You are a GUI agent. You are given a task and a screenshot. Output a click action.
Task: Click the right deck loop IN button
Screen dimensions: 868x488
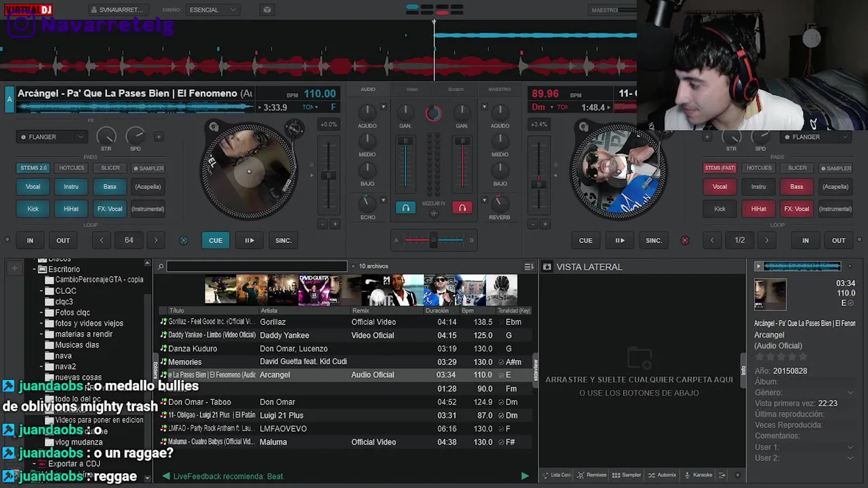point(805,240)
